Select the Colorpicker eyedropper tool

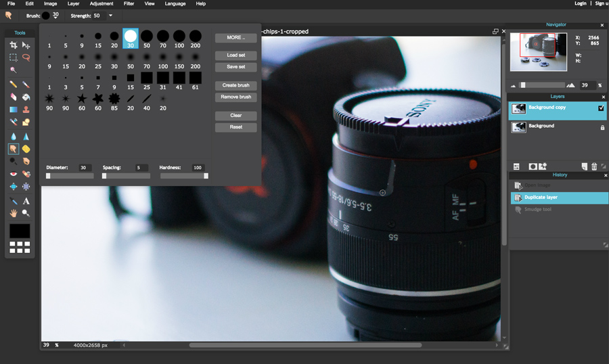pyautogui.click(x=14, y=201)
